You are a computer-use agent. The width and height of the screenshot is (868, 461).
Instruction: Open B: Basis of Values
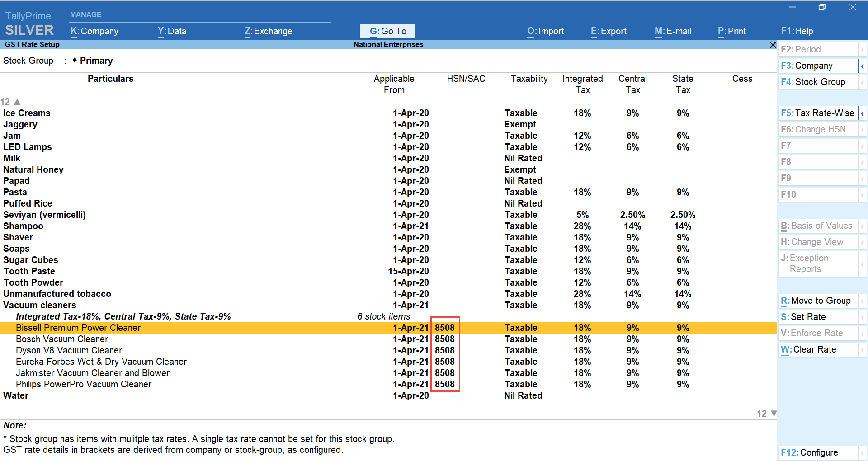818,226
